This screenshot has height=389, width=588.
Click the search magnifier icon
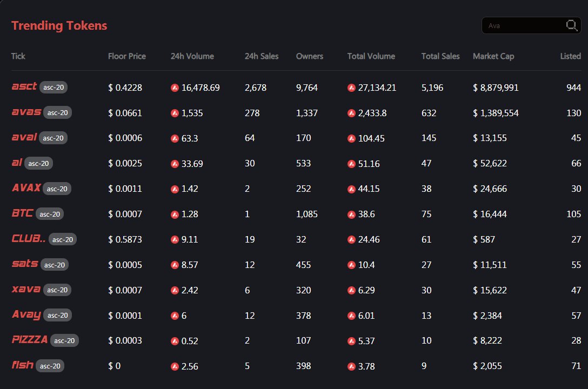click(571, 25)
